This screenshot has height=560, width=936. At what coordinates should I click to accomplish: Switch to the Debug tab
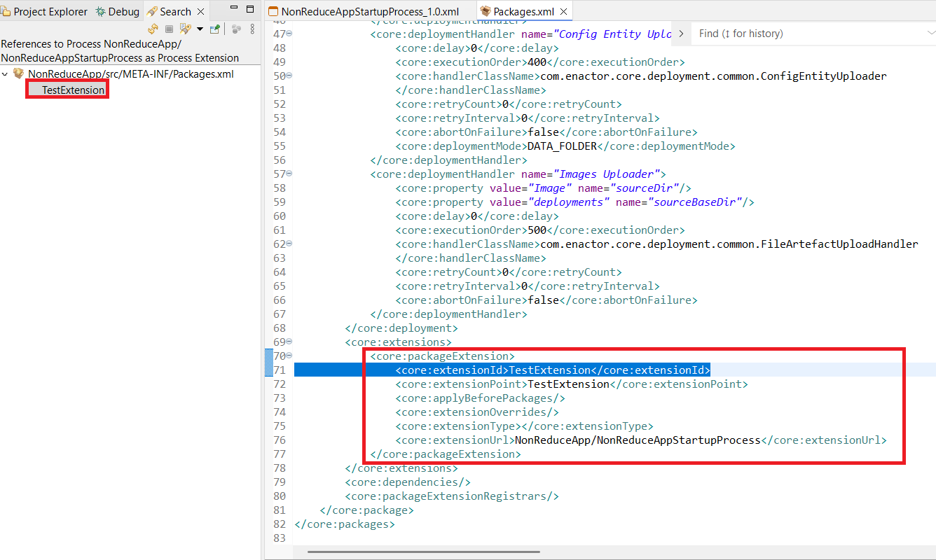tap(118, 12)
